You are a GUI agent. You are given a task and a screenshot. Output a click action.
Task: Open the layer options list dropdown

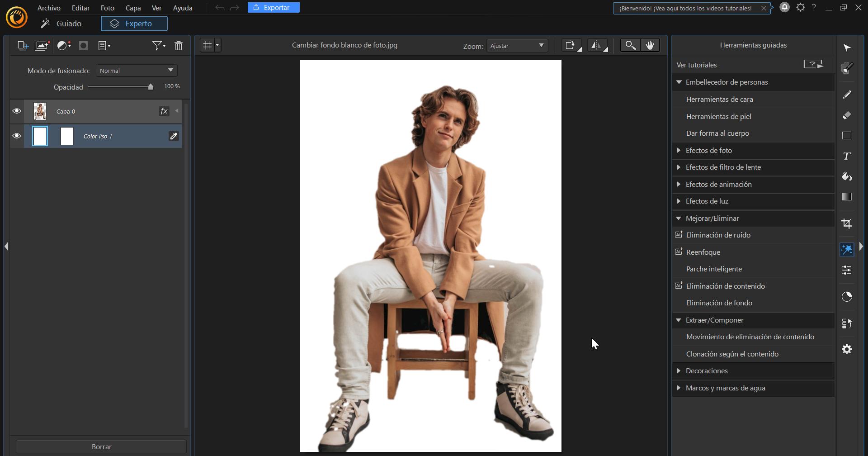[x=104, y=46]
